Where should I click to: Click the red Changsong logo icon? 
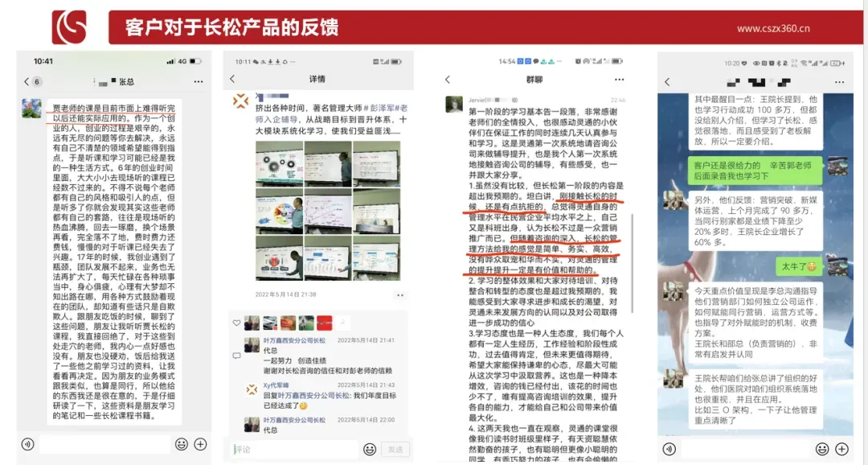[69, 27]
